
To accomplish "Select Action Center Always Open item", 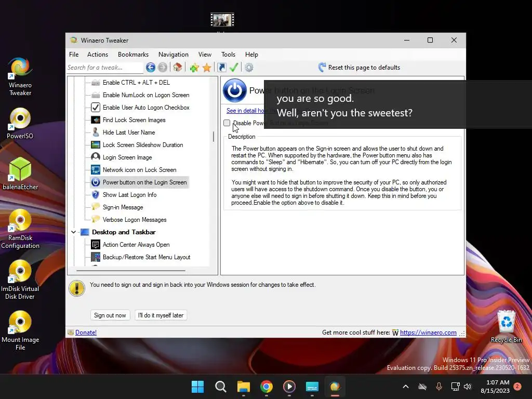I will (136, 245).
